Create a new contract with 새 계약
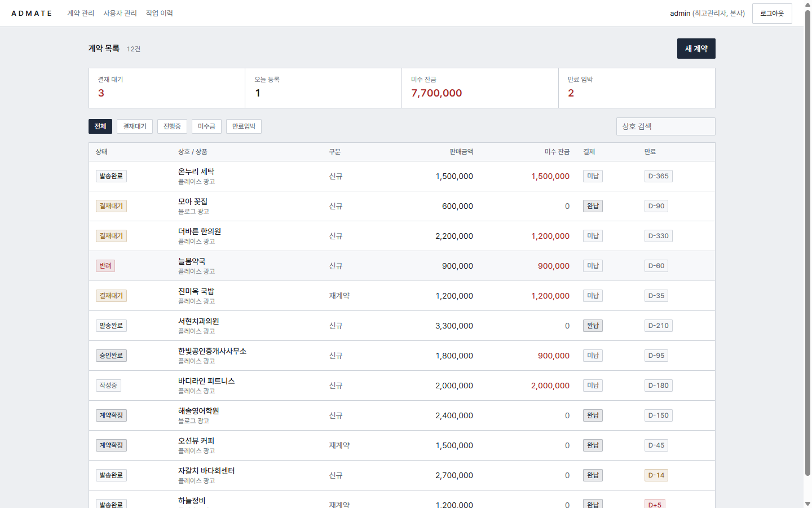Image resolution: width=812 pixels, height=508 pixels. click(696, 49)
